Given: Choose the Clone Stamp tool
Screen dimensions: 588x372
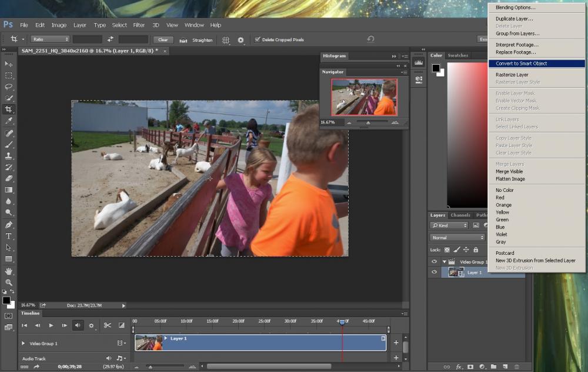Looking at the screenshot, I should 9,156.
